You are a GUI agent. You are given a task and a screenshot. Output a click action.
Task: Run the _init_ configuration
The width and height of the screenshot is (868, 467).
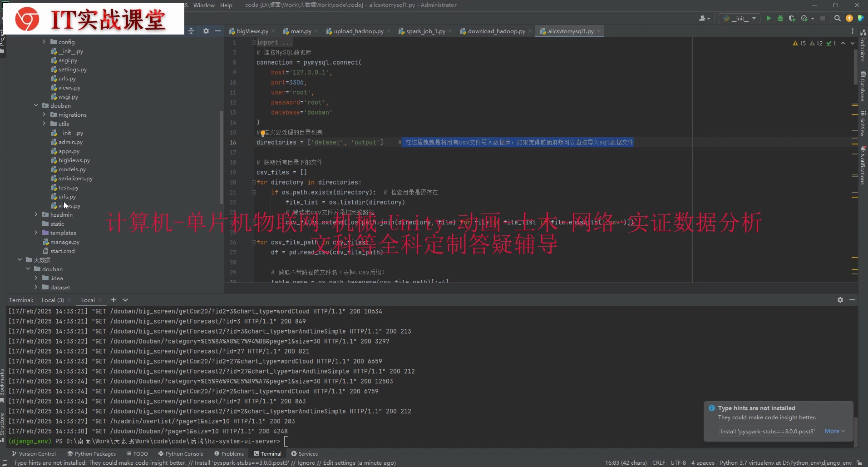(769, 18)
